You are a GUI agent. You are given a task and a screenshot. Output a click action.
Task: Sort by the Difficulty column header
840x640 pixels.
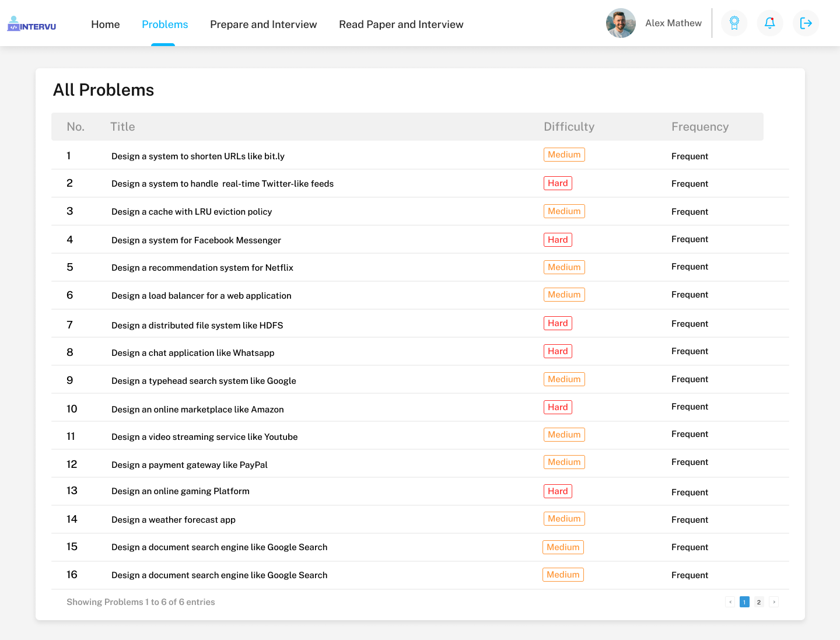[569, 127]
